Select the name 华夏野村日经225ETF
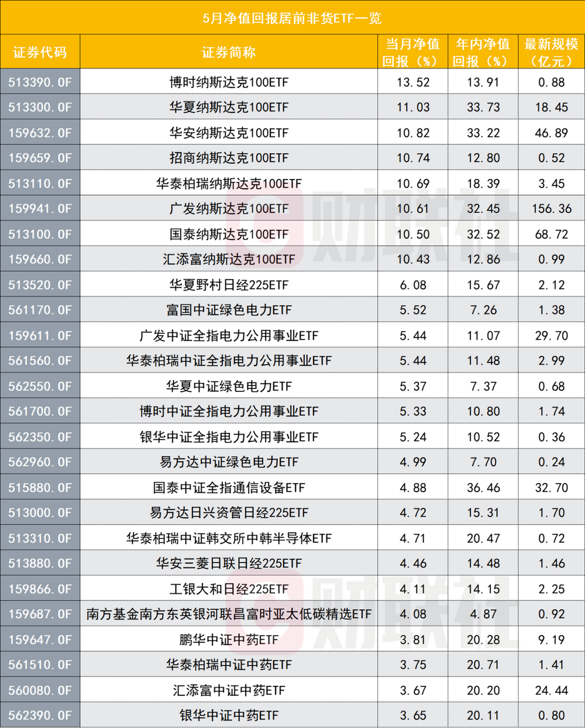 click(229, 285)
